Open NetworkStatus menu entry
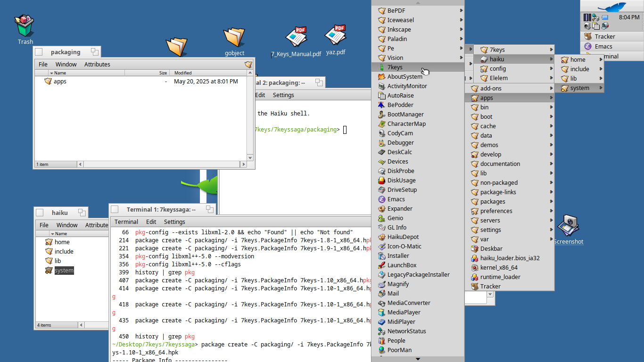644x362 pixels. 418,331
